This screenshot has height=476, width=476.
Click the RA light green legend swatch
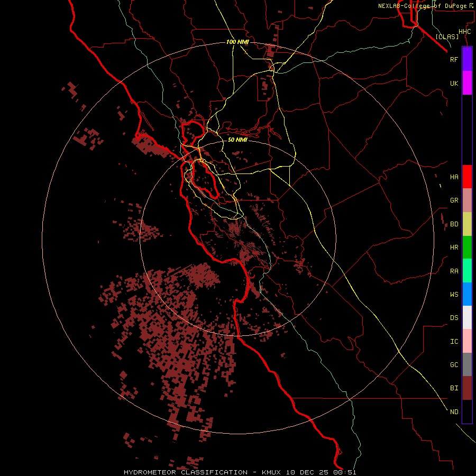point(467,271)
